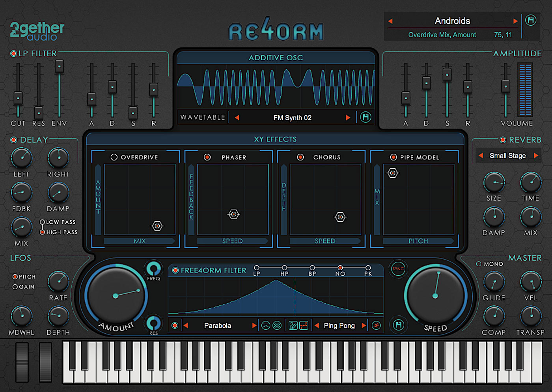552x392 pixels.
Task: Select the LP filter type
Action: pos(257,268)
